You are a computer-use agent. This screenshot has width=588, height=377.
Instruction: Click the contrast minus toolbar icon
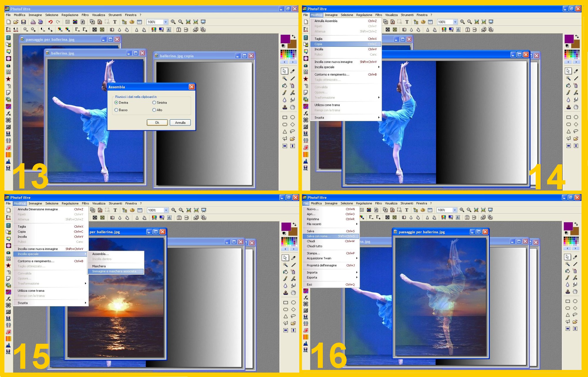(x=43, y=30)
